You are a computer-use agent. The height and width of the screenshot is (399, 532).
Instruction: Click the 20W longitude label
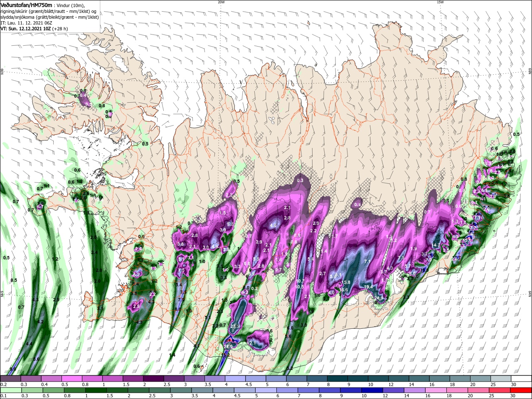click(221, 2)
